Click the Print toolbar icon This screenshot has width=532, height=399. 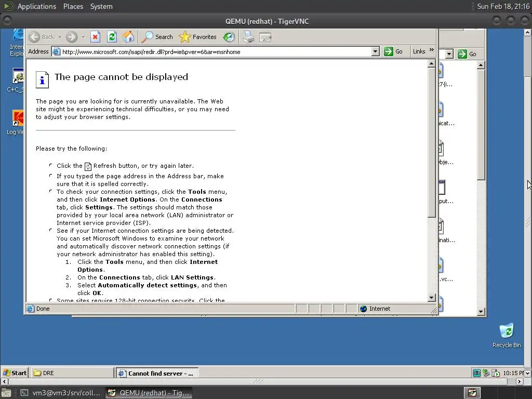click(x=249, y=37)
